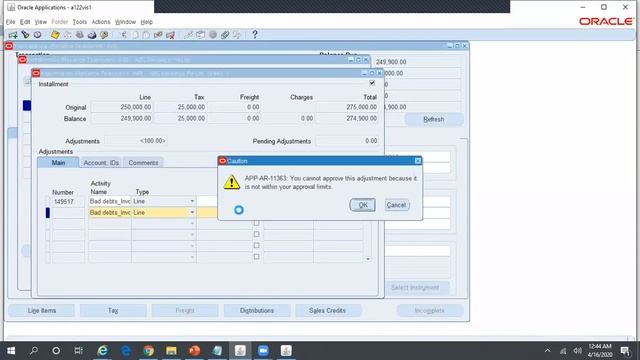Switch to the Account IDs tab
The width and height of the screenshot is (640, 360).
coord(101,162)
